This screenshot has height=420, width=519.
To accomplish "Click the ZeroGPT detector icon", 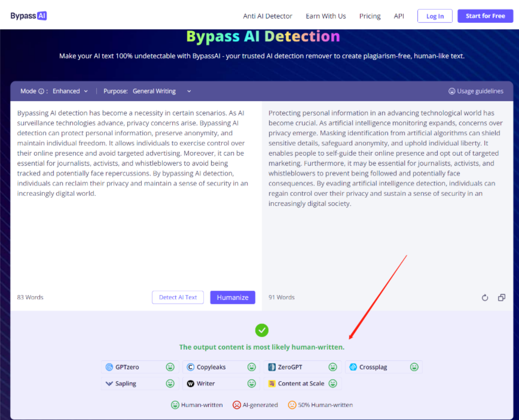I will pyautogui.click(x=272, y=367).
